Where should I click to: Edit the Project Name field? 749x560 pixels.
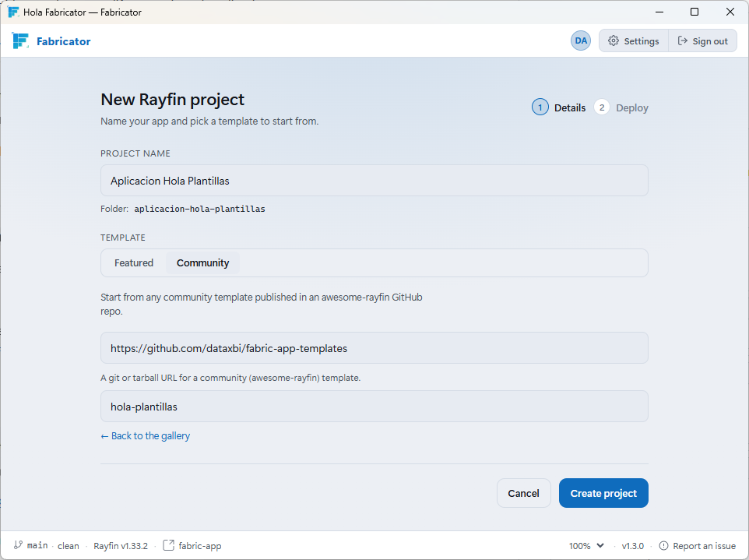pyautogui.click(x=374, y=181)
